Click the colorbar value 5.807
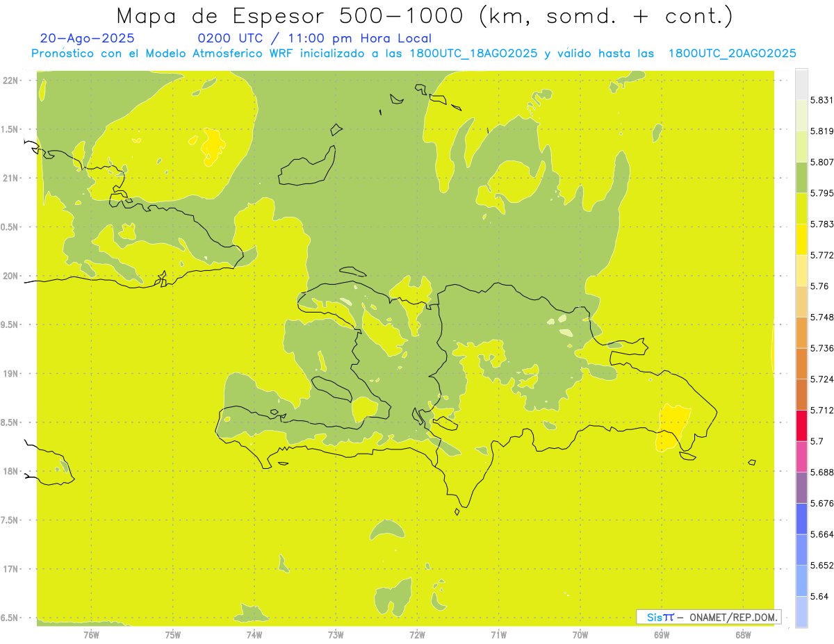834x644 pixels. [x=821, y=162]
